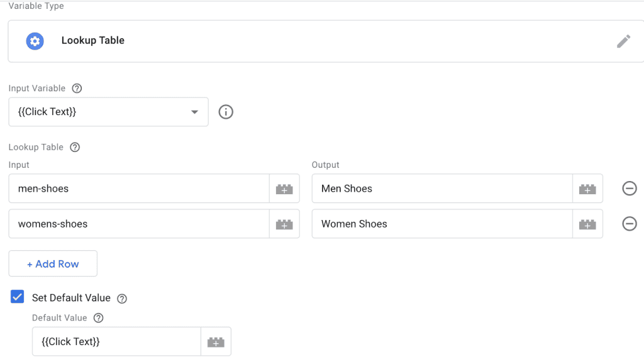Click the info icon beside Input Variable

(x=226, y=112)
